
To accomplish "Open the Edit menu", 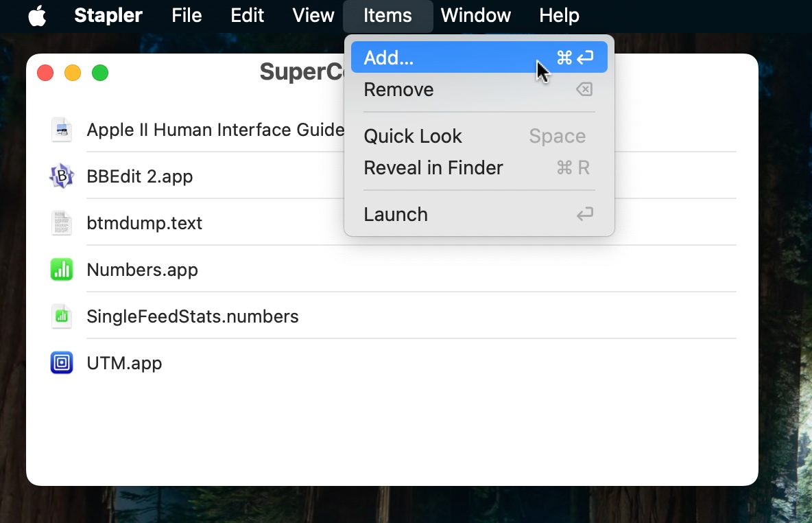I will [x=247, y=16].
